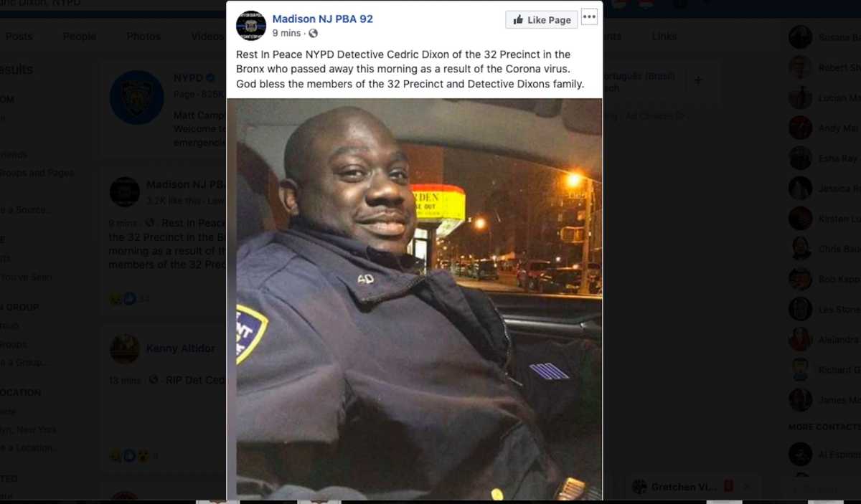Image resolution: width=861 pixels, height=504 pixels.
Task: Click the Like Page button
Action: (x=541, y=19)
